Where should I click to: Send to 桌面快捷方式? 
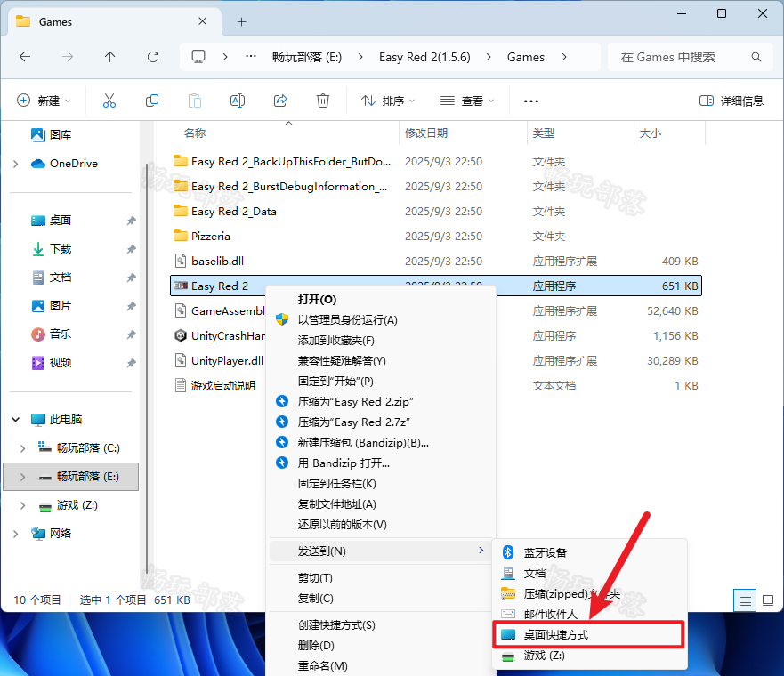(589, 634)
